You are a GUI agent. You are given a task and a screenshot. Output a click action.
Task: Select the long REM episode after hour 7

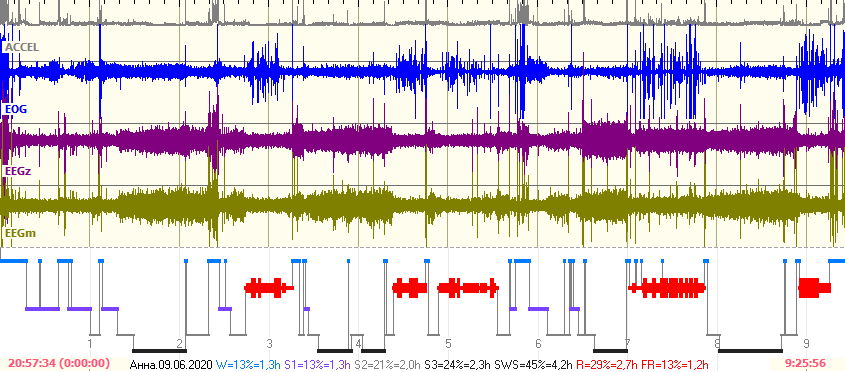667,288
